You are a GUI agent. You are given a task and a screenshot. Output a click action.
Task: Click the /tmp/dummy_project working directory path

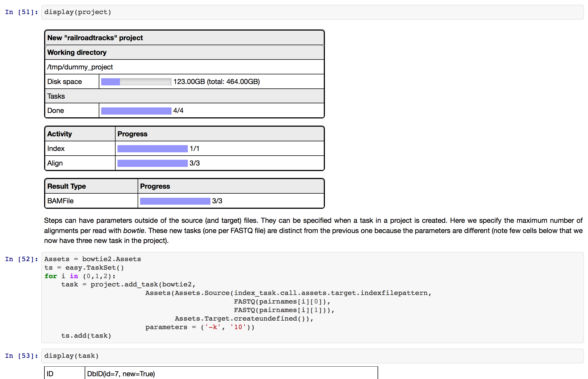click(80, 67)
